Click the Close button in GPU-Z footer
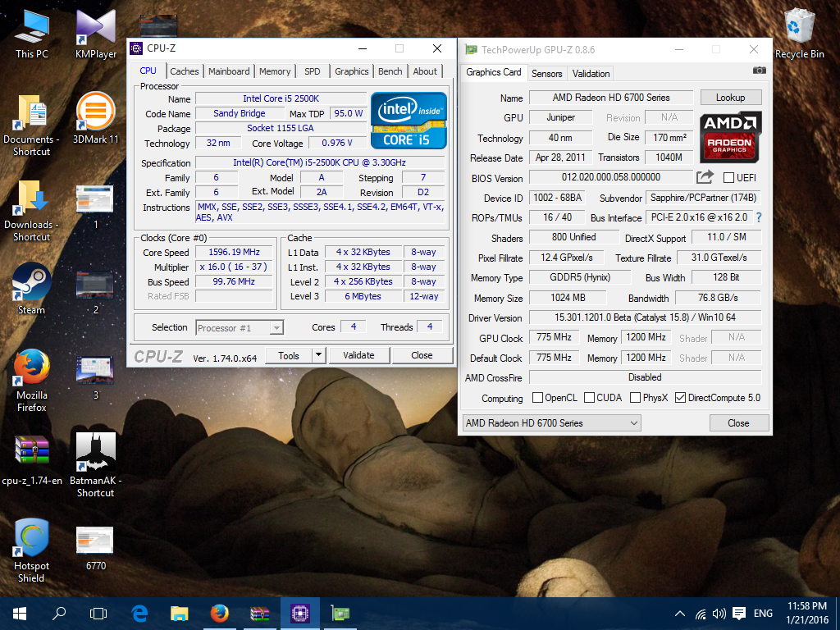 coord(739,422)
